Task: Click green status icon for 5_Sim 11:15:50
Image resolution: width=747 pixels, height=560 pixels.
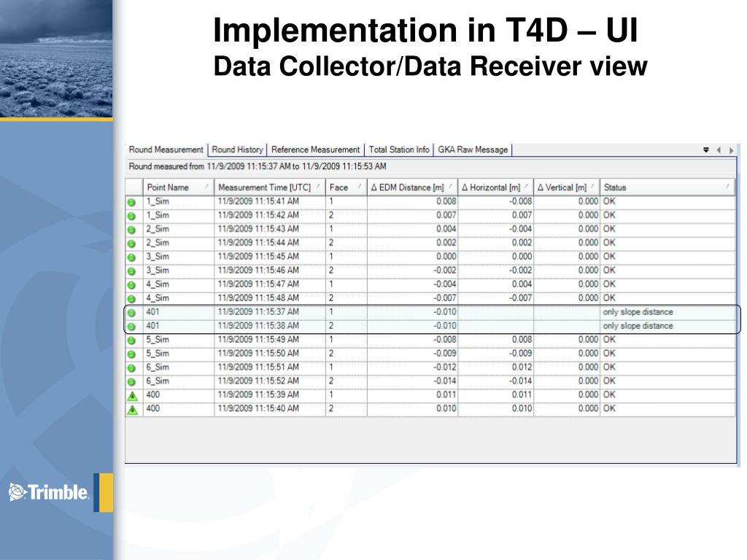Action: (x=132, y=354)
